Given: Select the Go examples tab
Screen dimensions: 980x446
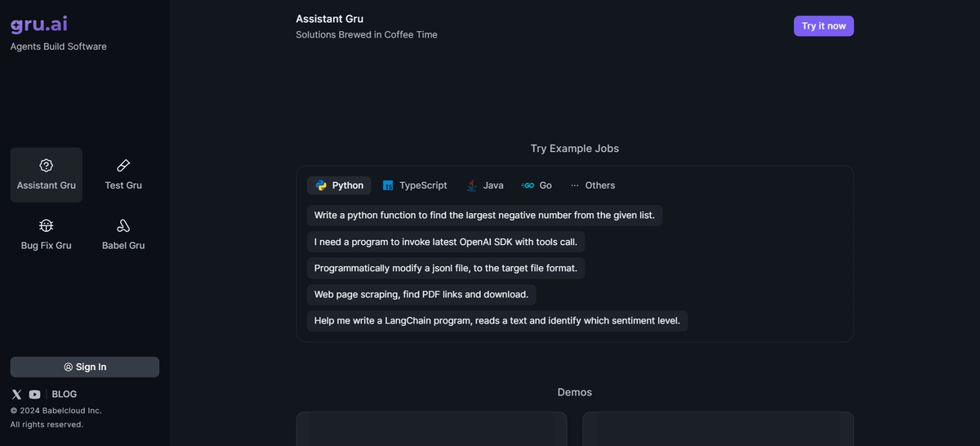Looking at the screenshot, I should [537, 185].
